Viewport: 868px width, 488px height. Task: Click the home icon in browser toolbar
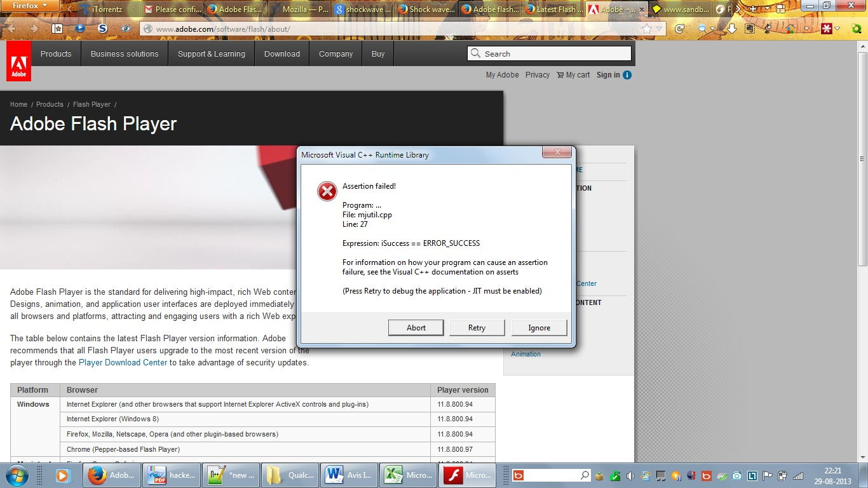[790, 29]
